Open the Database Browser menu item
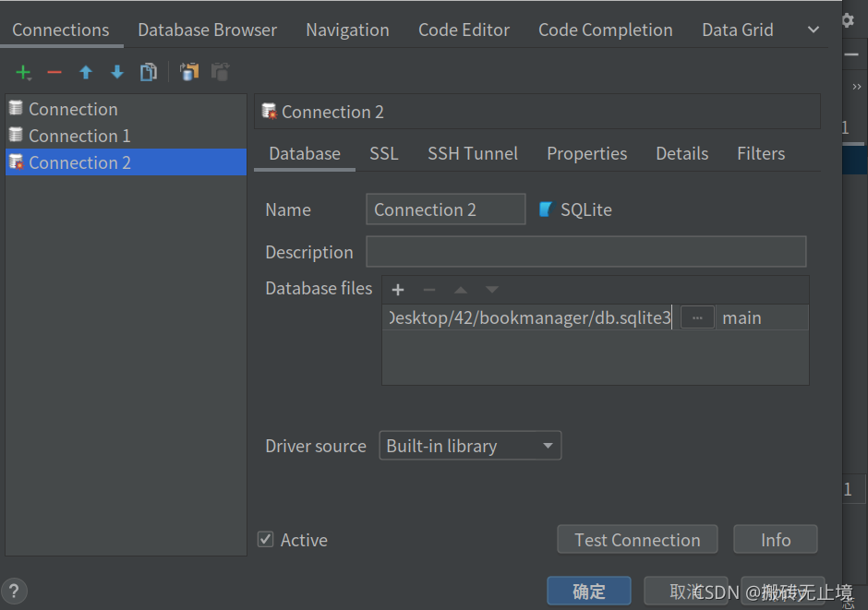Viewport: 868px width, 610px height. (207, 29)
